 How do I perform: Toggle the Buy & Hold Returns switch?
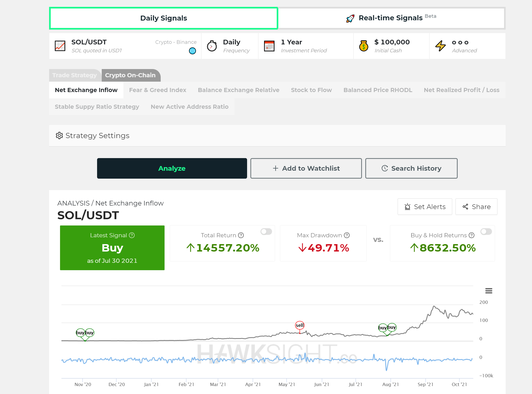pyautogui.click(x=486, y=232)
